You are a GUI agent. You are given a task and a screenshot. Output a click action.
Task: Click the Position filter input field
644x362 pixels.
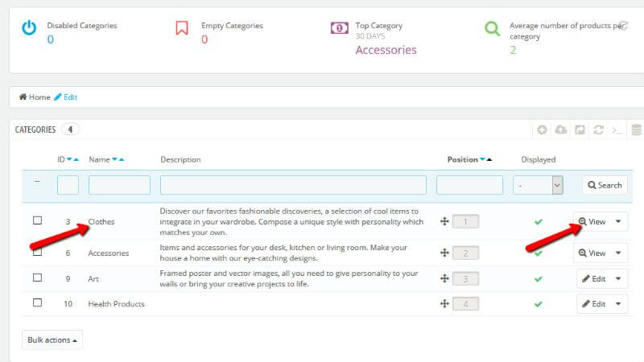(x=469, y=185)
